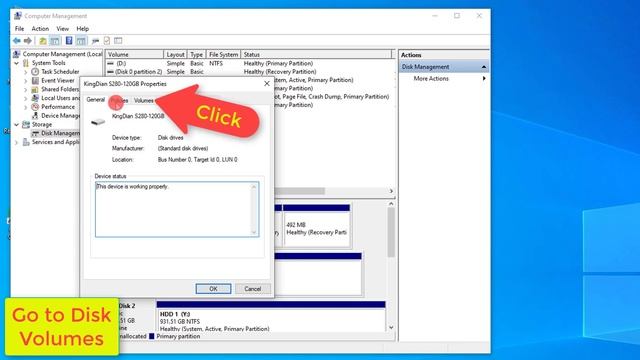Image resolution: width=640 pixels, height=360 pixels.
Task: Open the View menu
Action: 62,29
